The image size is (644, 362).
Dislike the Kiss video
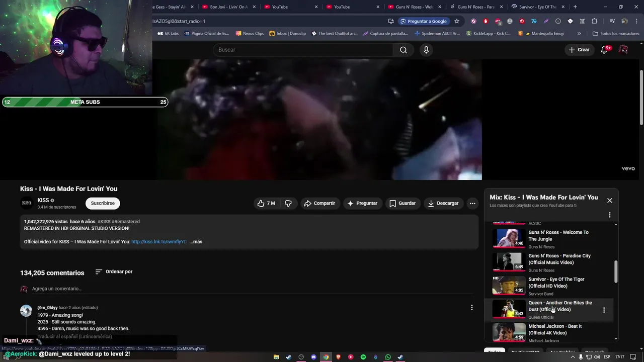(288, 203)
